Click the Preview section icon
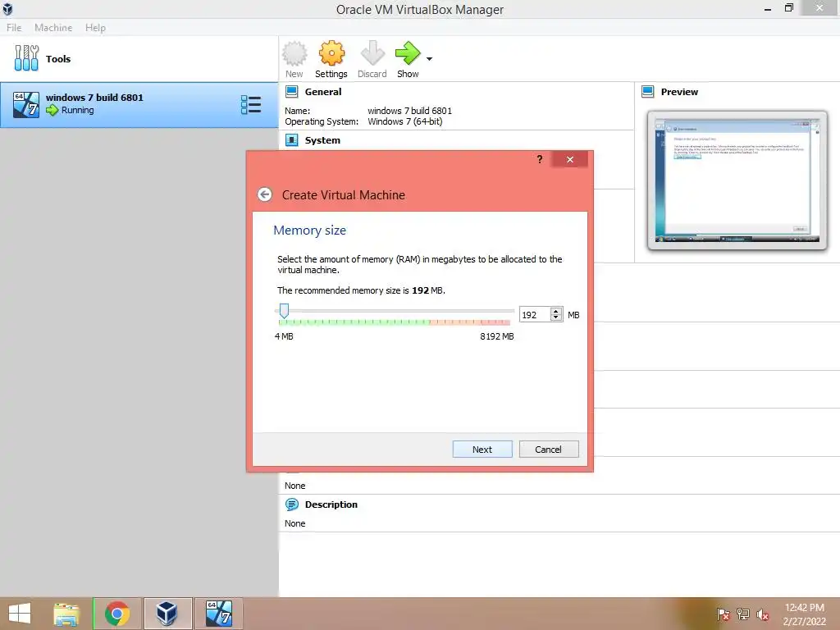This screenshot has width=840, height=630. 648,92
